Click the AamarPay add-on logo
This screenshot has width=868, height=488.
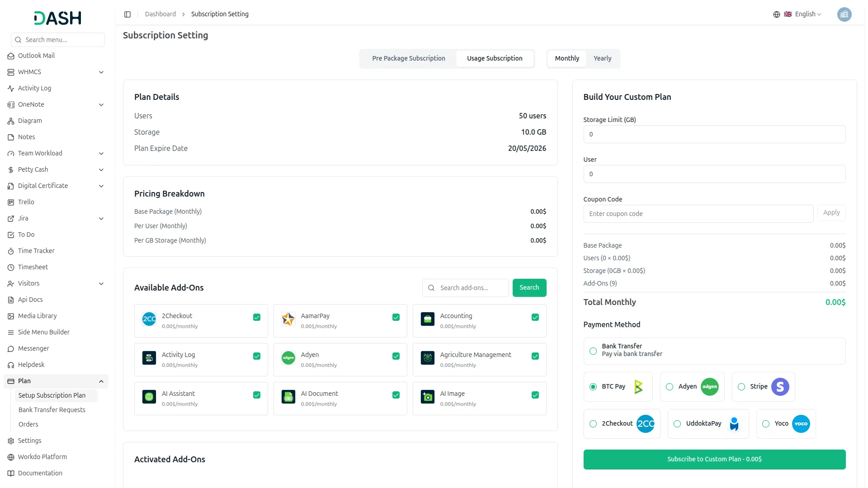tap(288, 319)
